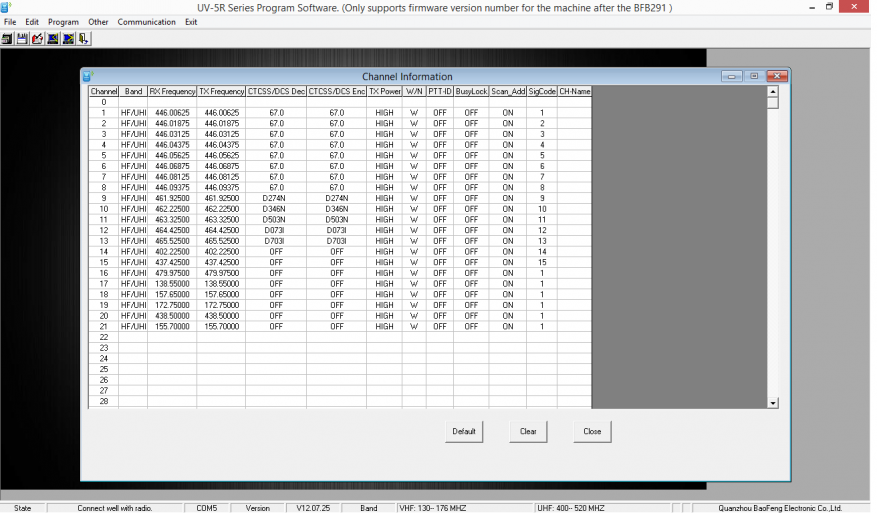The image size is (877, 513).
Task: Click the TX Frequency column header
Action: point(221,91)
